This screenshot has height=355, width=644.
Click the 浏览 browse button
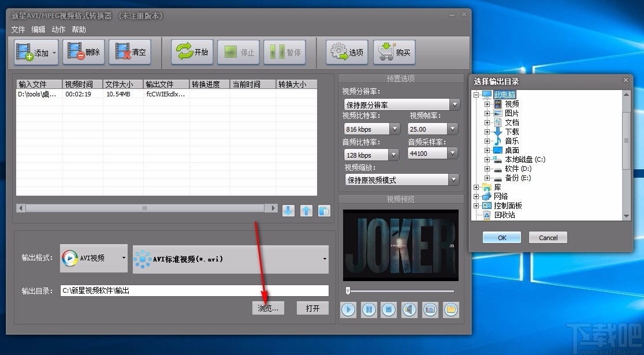click(268, 308)
